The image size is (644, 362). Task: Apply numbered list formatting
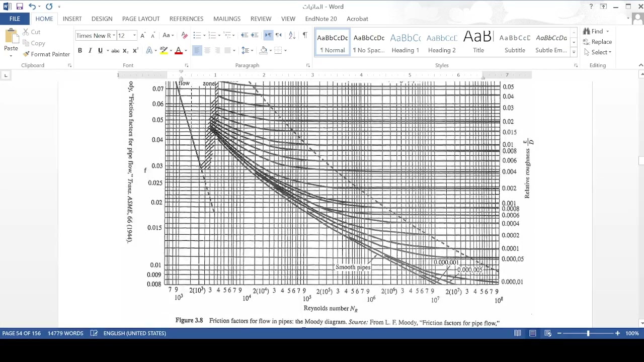(212, 35)
